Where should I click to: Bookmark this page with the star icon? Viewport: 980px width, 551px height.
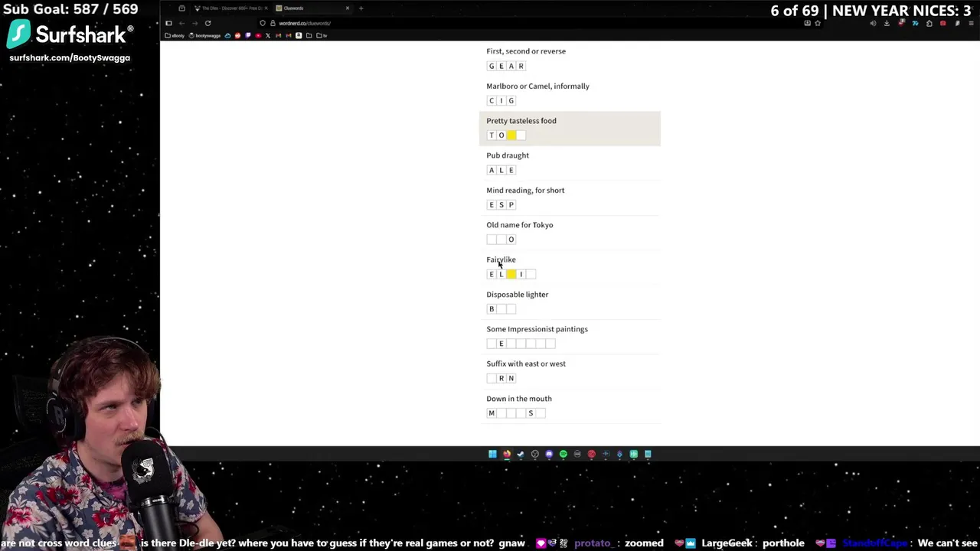tap(818, 23)
